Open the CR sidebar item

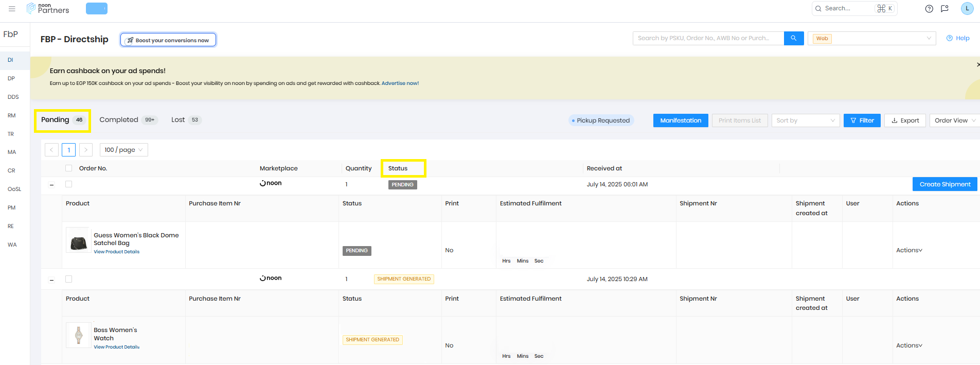[x=11, y=171]
